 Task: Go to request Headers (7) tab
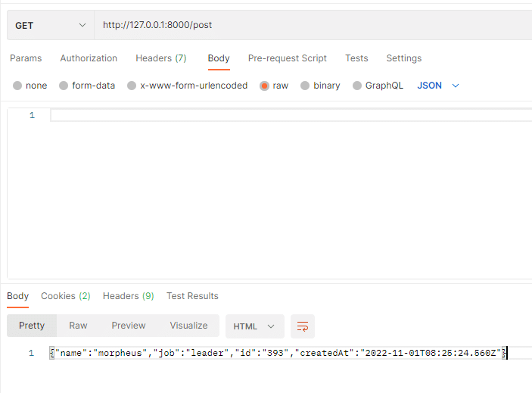coord(160,58)
